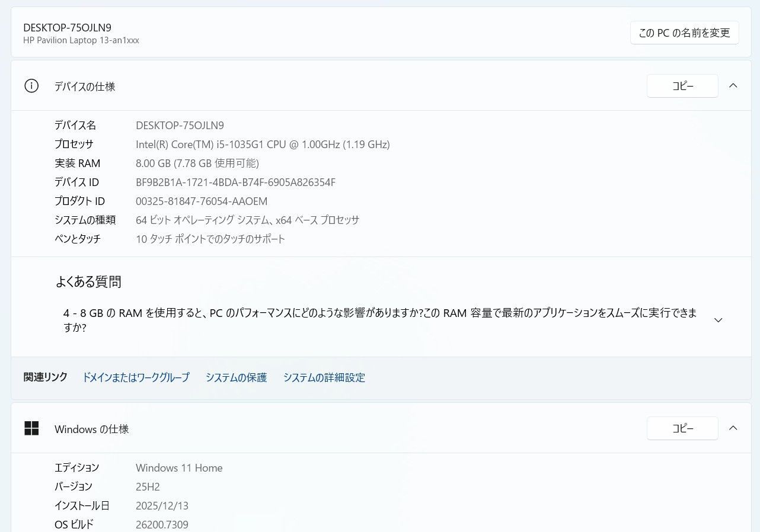Select the Intel Core i5-1035G1 processor text
The height and width of the screenshot is (532, 760).
tap(263, 144)
